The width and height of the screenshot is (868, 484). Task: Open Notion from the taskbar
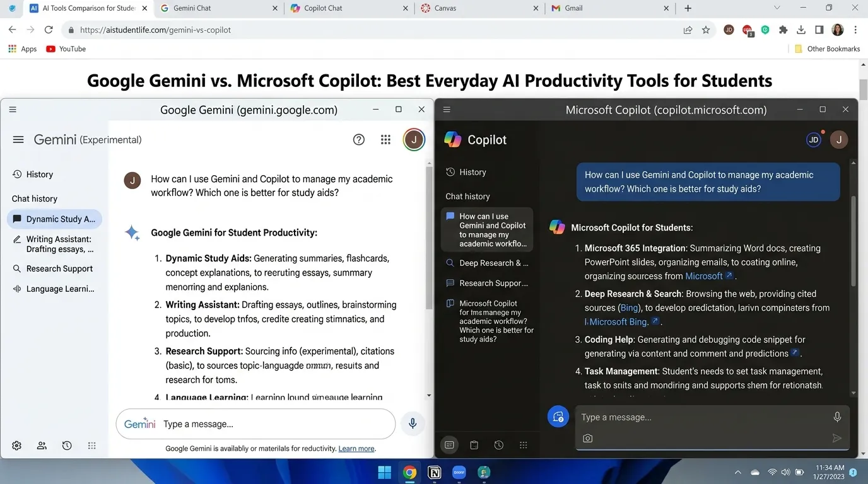(434, 472)
